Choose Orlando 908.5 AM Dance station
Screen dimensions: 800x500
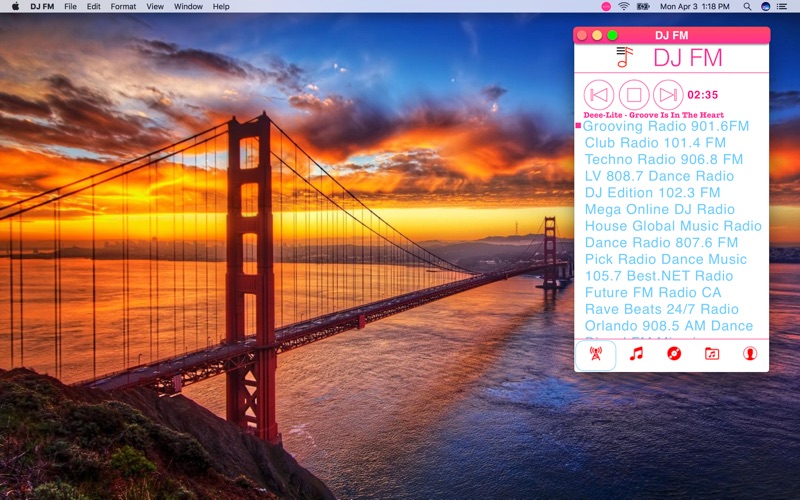669,326
